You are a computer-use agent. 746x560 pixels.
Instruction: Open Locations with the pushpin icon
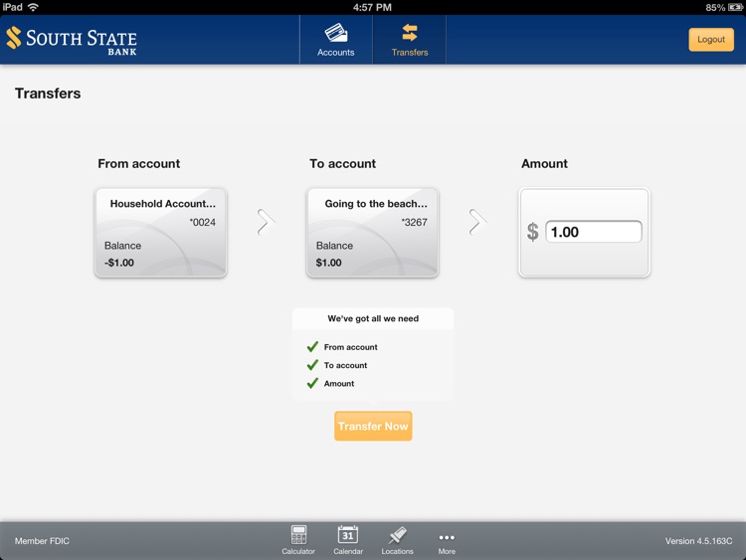point(397,540)
